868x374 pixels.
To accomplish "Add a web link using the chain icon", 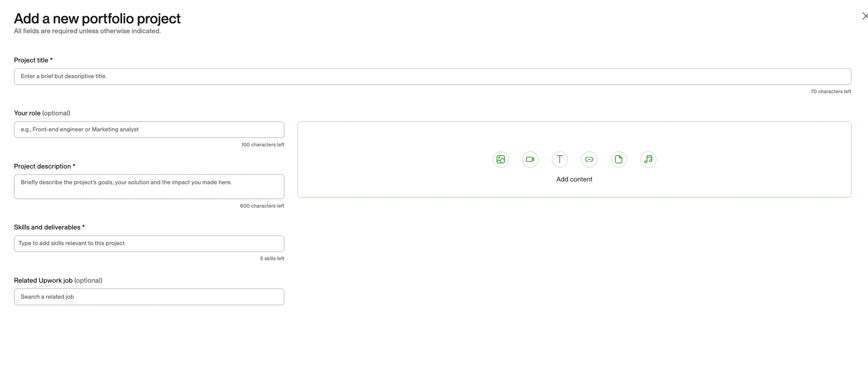I will [x=589, y=159].
